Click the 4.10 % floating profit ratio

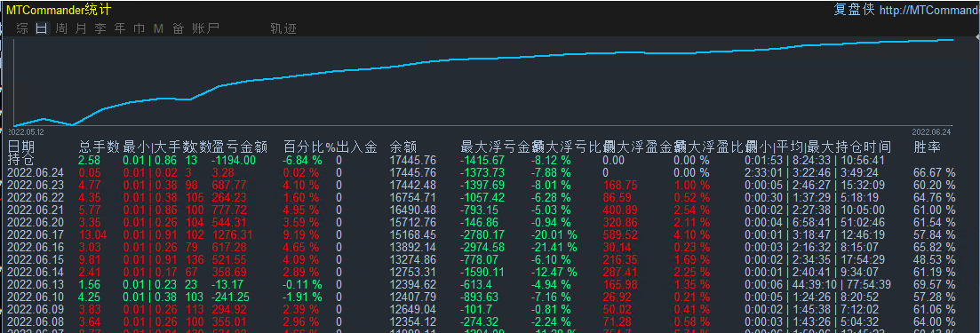tap(692, 235)
